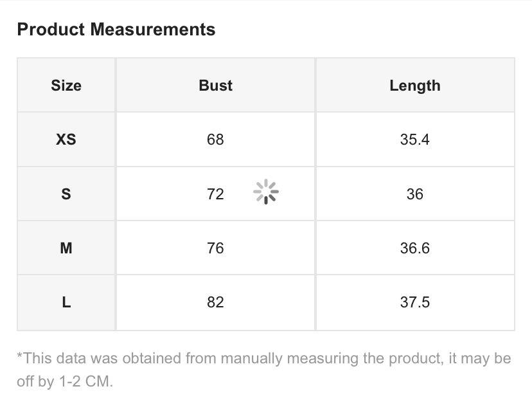Click the manual measuring disclaimer text
Viewport: 532px width, 409px height.
click(264, 370)
